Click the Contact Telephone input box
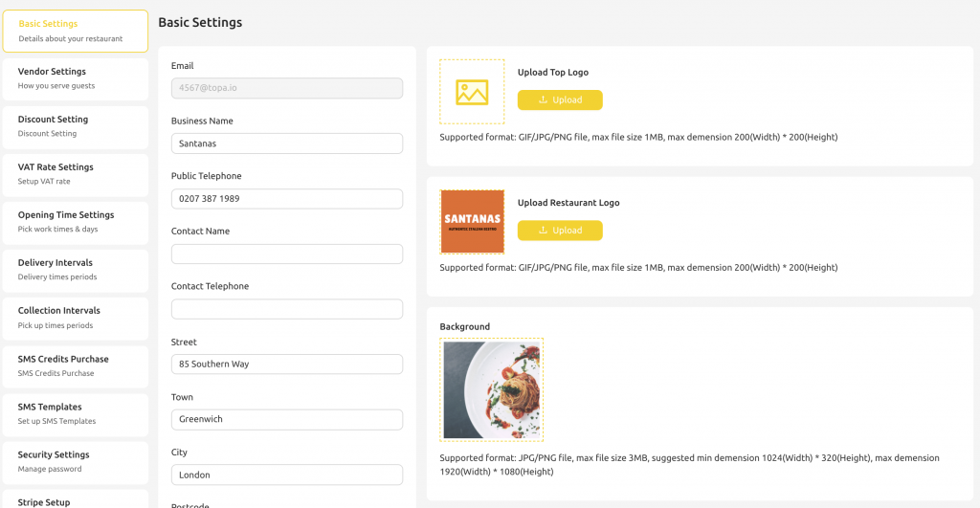Viewport: 980px width, 508px height. point(287,309)
